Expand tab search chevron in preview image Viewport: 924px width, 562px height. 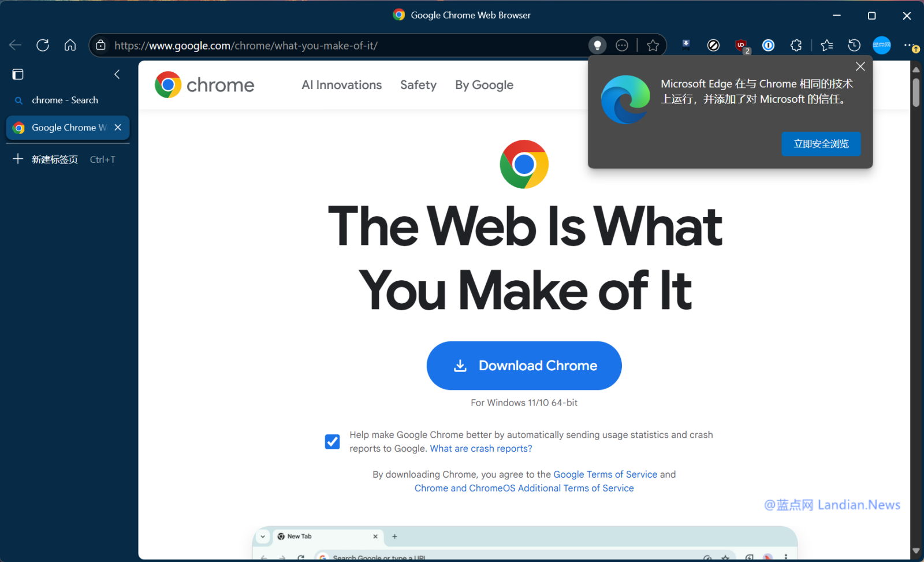coord(263,537)
